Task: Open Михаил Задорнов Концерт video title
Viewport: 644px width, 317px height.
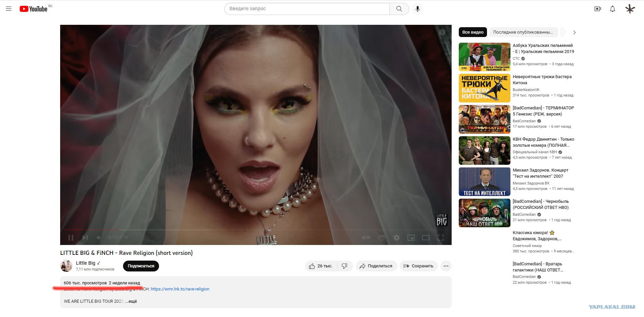Action: pyautogui.click(x=541, y=173)
